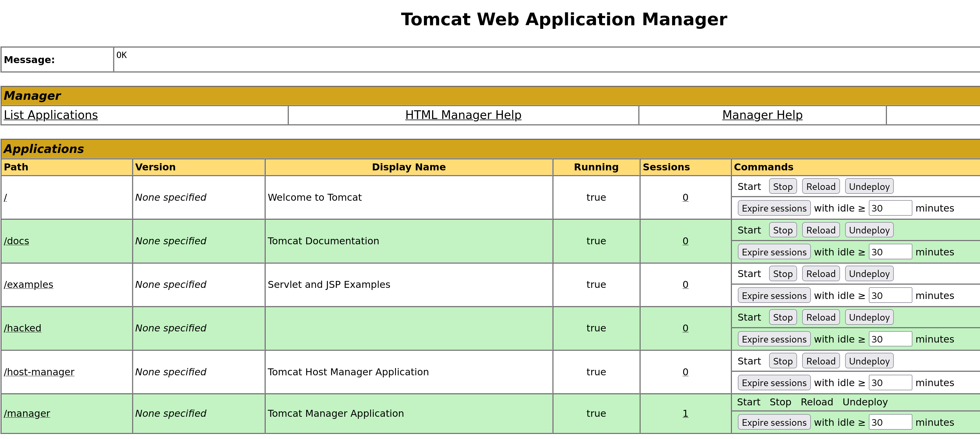This screenshot has height=439, width=980.
Task: Open the root / application path link
Action: [5, 197]
